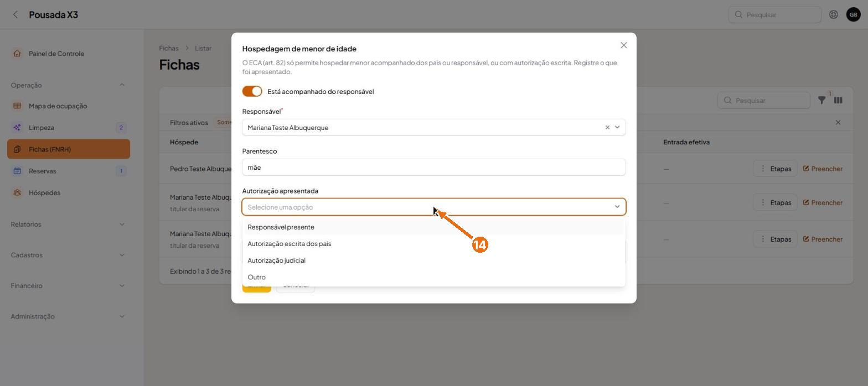
Task: Click the search icon in the header search box
Action: click(x=738, y=14)
